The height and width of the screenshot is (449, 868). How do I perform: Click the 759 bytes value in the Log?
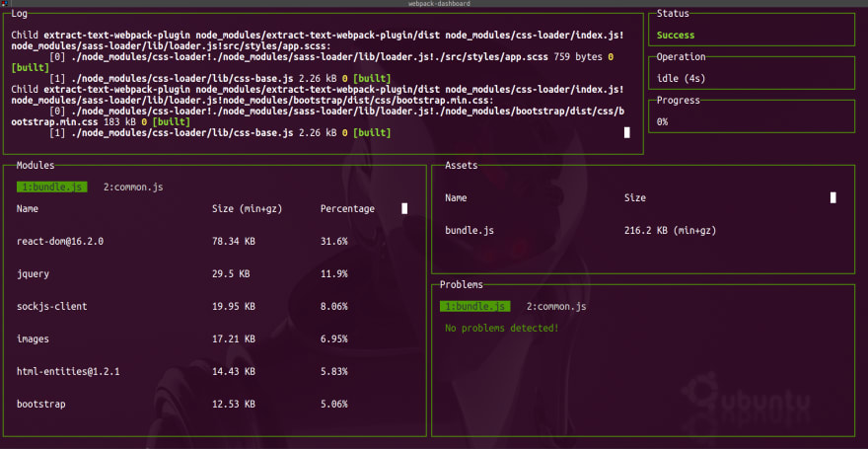(x=578, y=57)
